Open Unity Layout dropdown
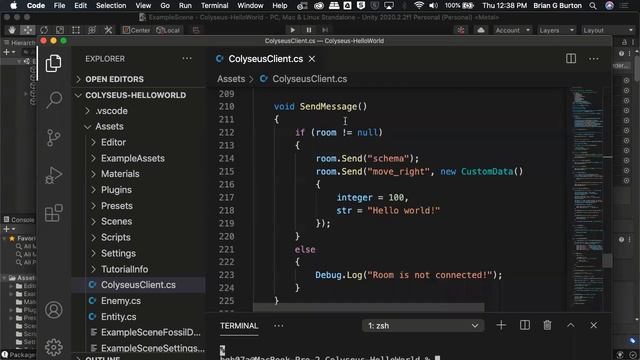 [608, 30]
